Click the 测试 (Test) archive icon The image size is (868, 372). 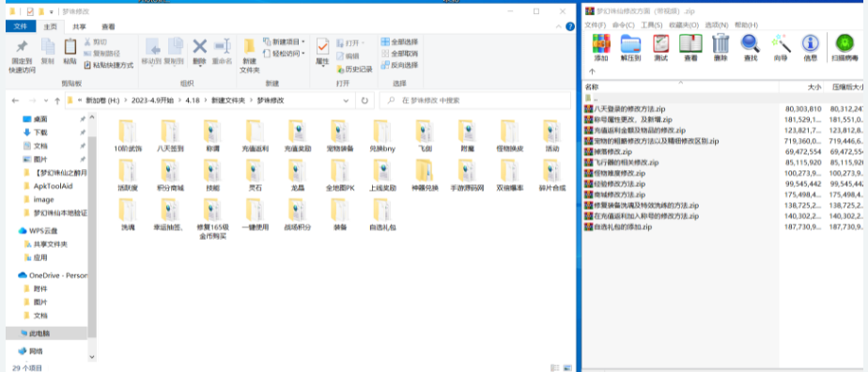661,47
